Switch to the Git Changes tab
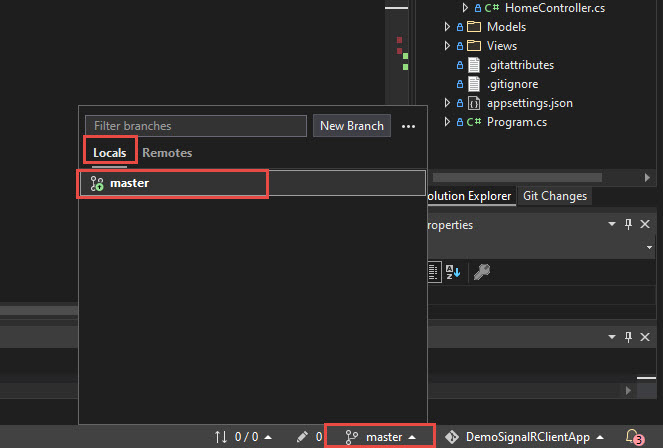 pos(555,196)
